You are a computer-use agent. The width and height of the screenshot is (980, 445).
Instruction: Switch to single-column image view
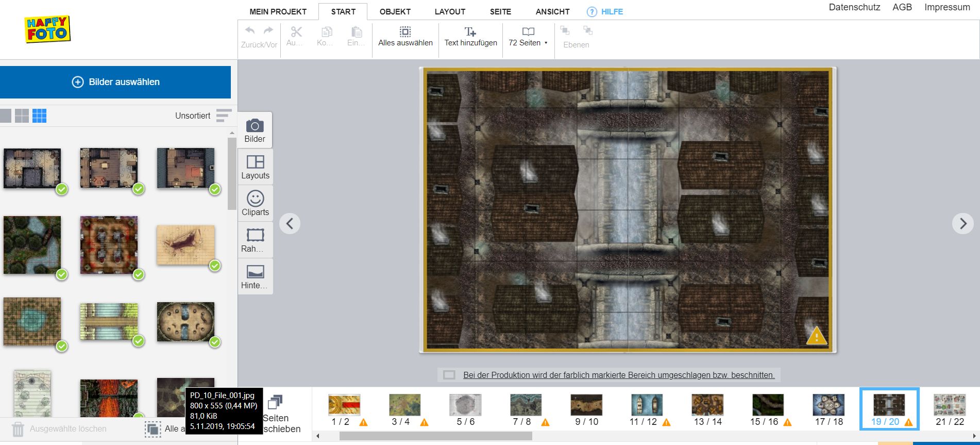click(x=5, y=116)
